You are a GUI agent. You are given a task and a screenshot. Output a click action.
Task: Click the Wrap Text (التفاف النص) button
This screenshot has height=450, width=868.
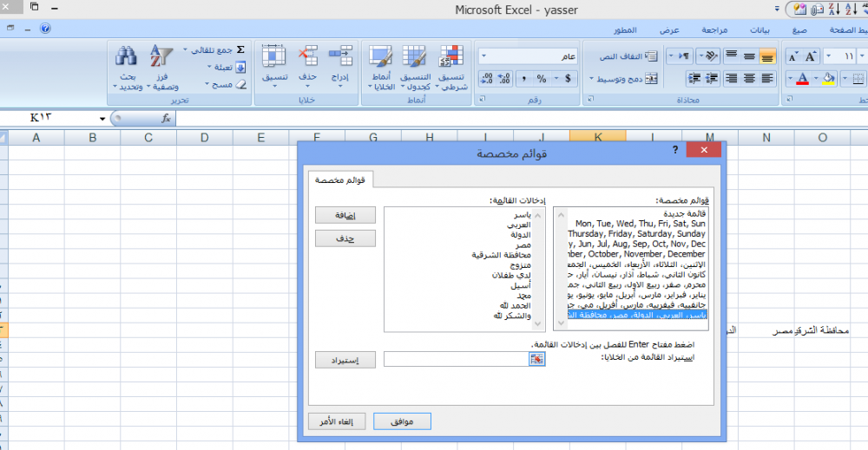628,56
